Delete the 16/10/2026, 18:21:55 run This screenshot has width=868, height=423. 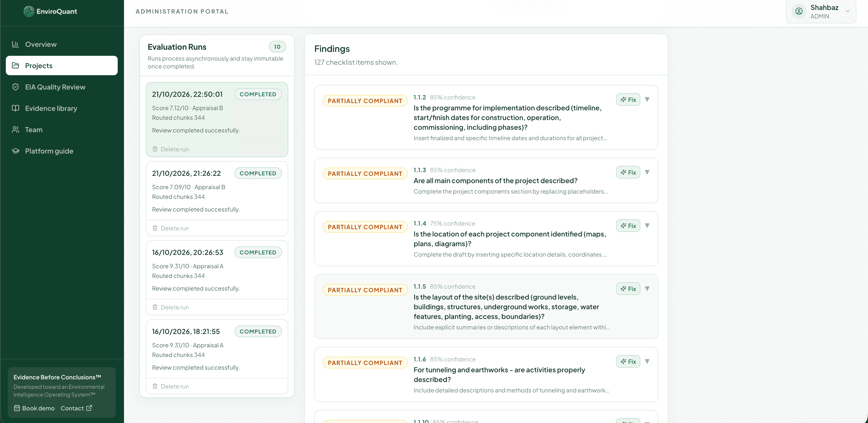click(x=170, y=386)
